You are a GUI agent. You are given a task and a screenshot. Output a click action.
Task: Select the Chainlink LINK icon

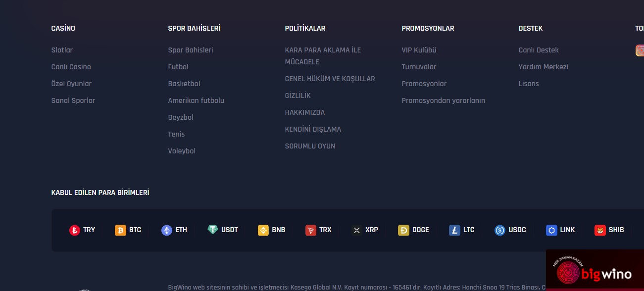tap(551, 230)
